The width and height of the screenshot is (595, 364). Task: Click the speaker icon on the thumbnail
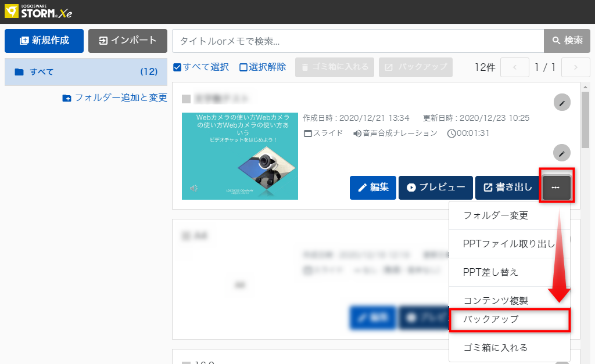click(x=193, y=188)
